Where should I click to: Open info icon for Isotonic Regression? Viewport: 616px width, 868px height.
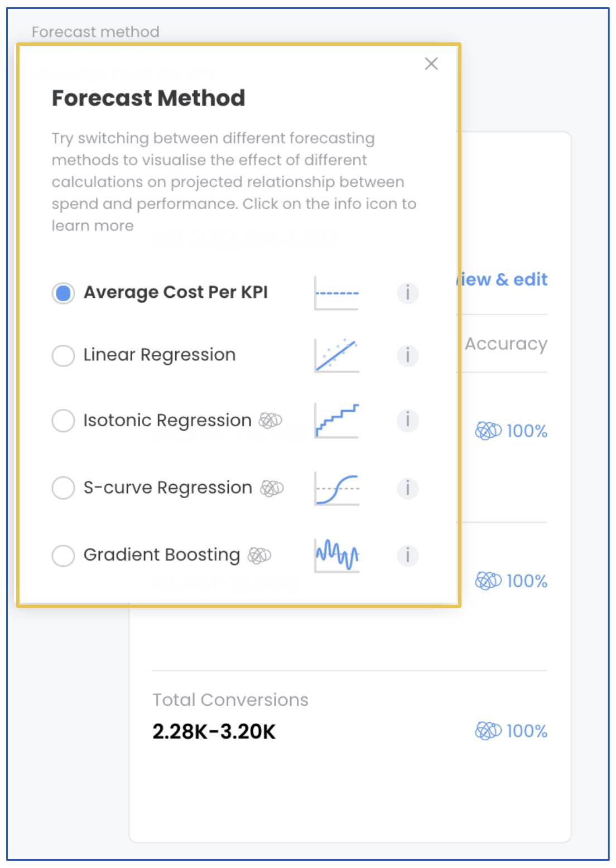(x=408, y=420)
